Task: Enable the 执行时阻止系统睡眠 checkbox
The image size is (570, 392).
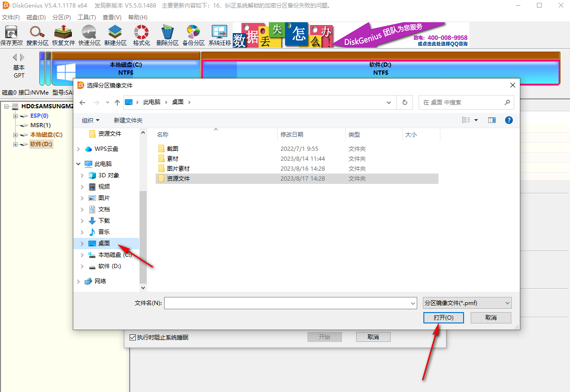Action: [x=133, y=337]
